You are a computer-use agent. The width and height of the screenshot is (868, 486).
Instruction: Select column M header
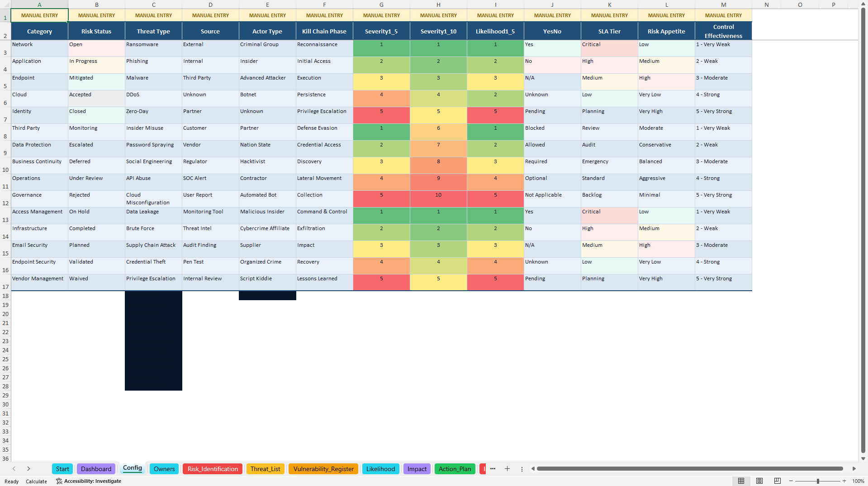click(x=723, y=5)
